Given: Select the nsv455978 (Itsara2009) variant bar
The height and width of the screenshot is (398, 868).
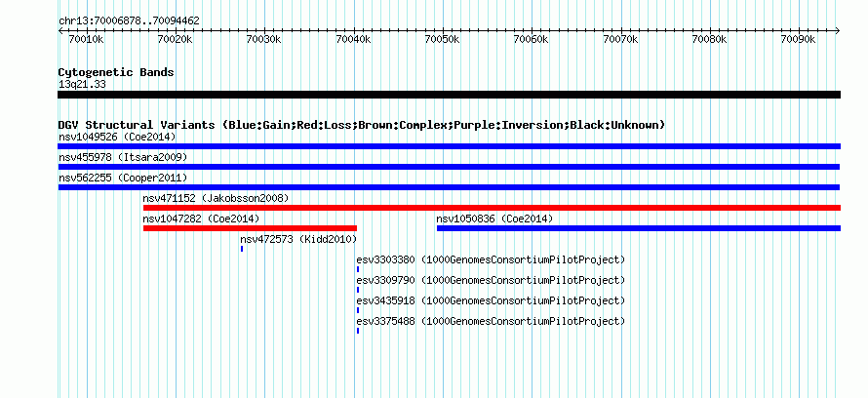Looking at the screenshot, I should pyautogui.click(x=449, y=167).
